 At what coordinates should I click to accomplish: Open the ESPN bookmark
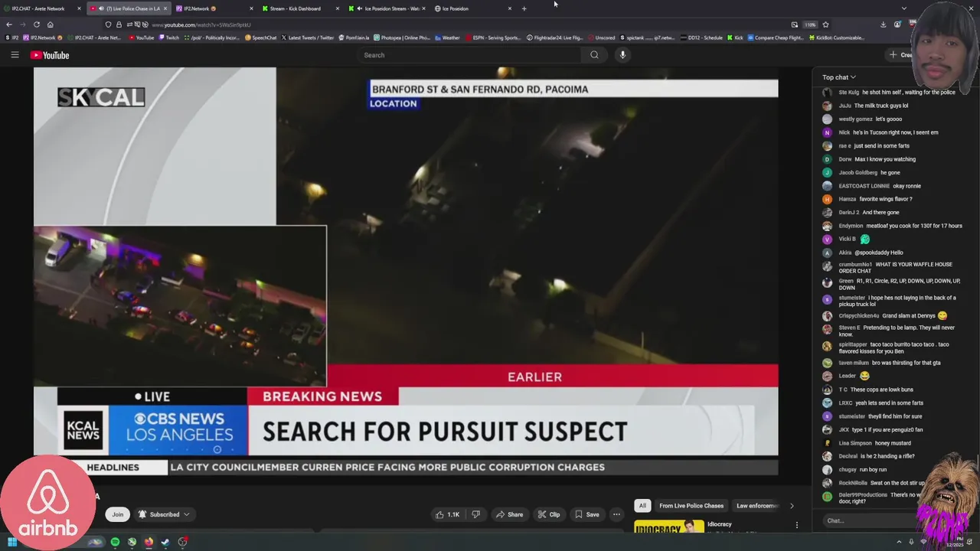493,37
